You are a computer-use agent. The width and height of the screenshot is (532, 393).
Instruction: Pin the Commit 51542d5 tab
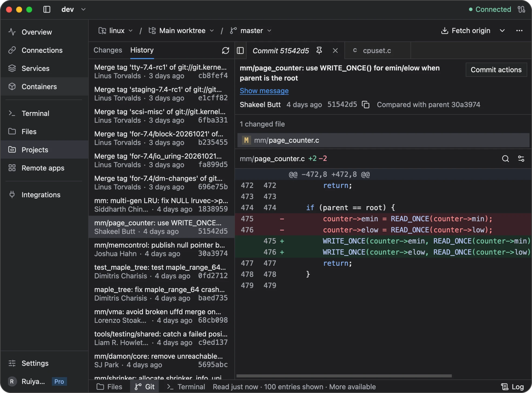tap(319, 51)
